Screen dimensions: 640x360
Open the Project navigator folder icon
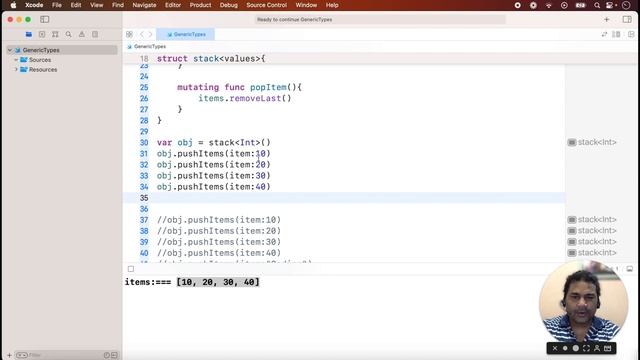(29, 34)
